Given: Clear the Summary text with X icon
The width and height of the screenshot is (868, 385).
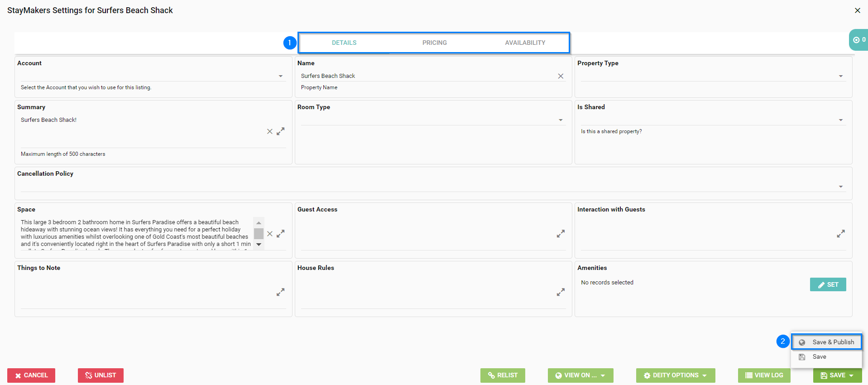Looking at the screenshot, I should (x=270, y=131).
